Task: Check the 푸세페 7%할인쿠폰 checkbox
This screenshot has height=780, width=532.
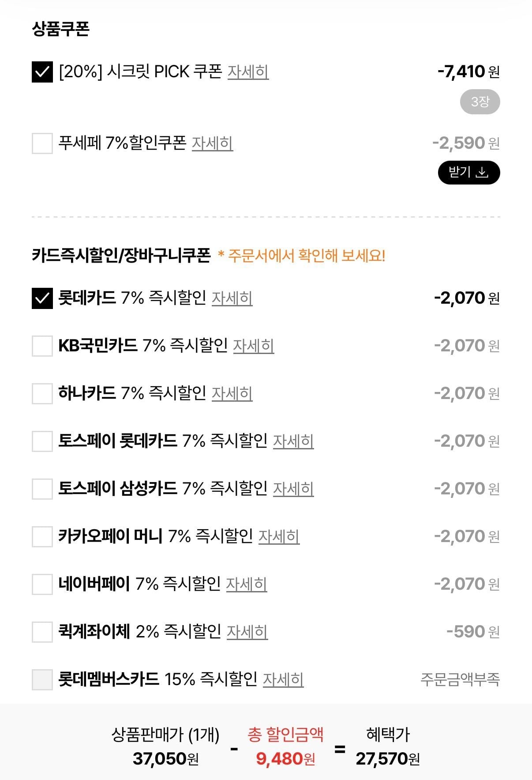Action: point(42,143)
